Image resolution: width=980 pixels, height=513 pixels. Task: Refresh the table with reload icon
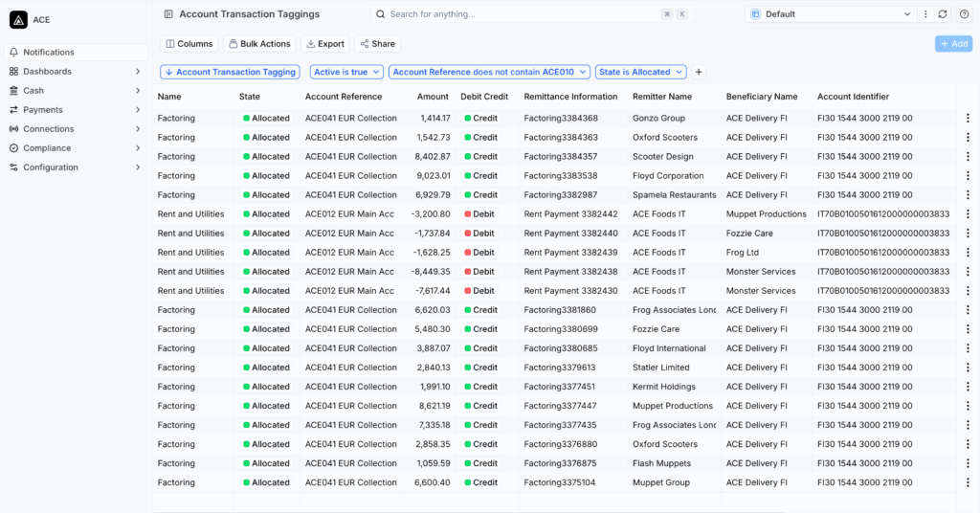point(943,13)
